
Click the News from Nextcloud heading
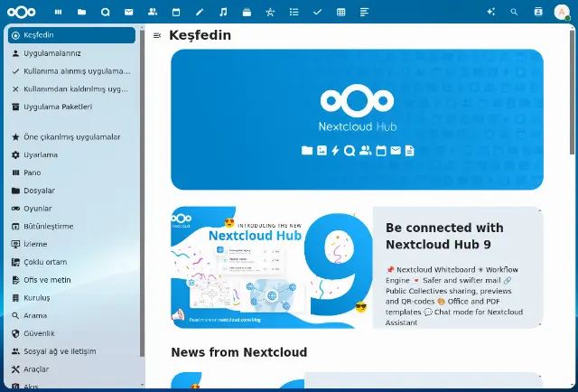(238, 352)
